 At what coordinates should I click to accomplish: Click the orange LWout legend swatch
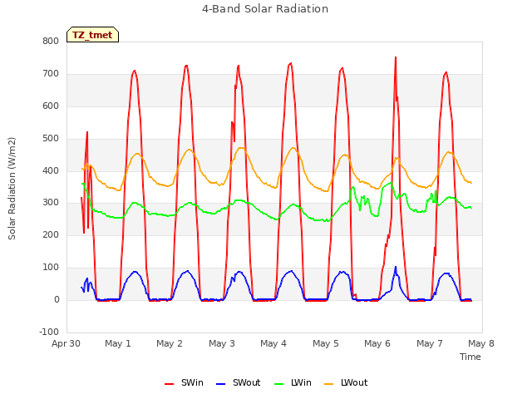[329, 384]
